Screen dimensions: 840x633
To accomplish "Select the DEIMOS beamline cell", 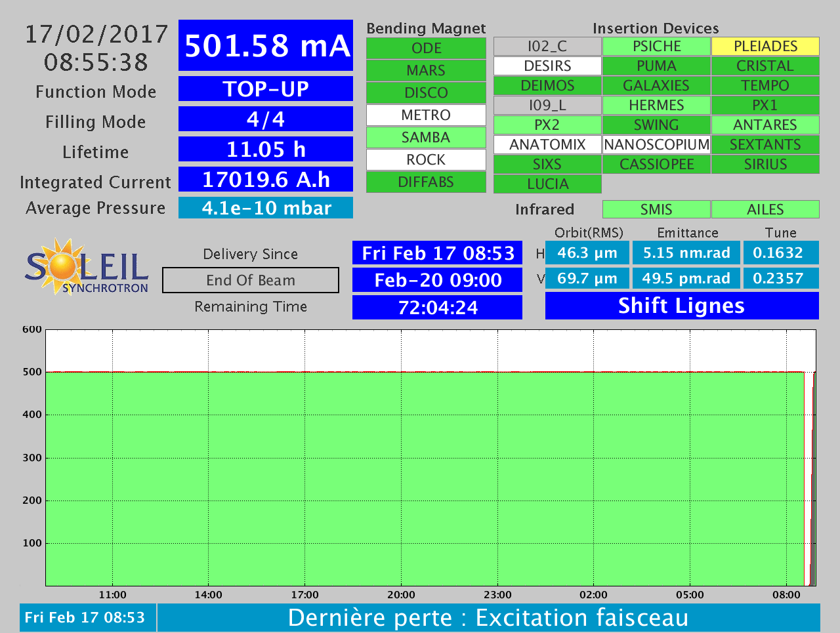I will point(547,86).
